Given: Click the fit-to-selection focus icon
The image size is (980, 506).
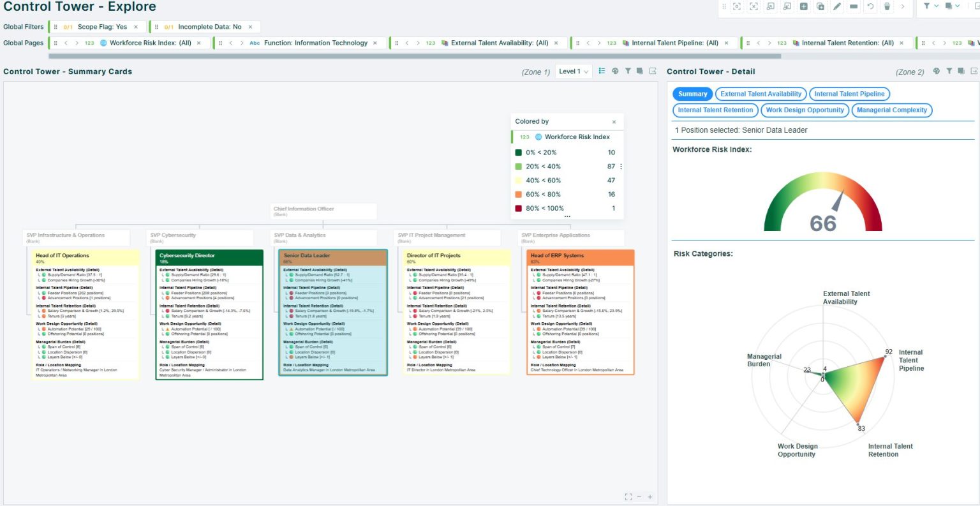Looking at the screenshot, I should pyautogui.click(x=737, y=6).
